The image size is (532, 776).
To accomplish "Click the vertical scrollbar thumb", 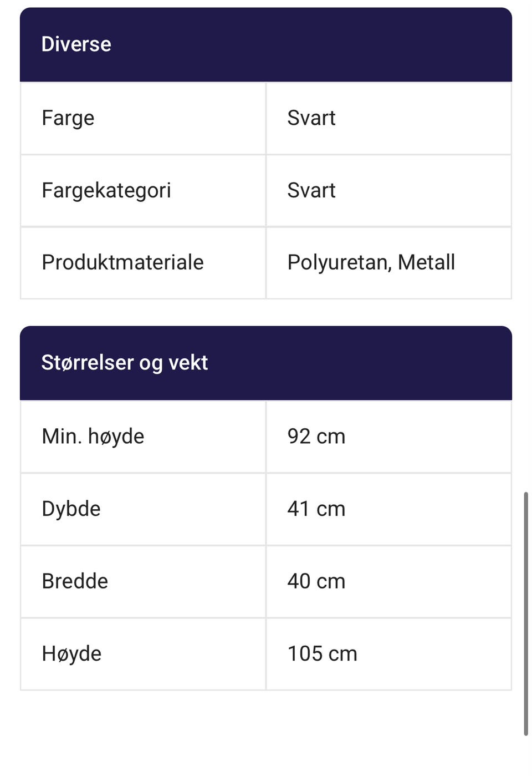I will coord(525,613).
